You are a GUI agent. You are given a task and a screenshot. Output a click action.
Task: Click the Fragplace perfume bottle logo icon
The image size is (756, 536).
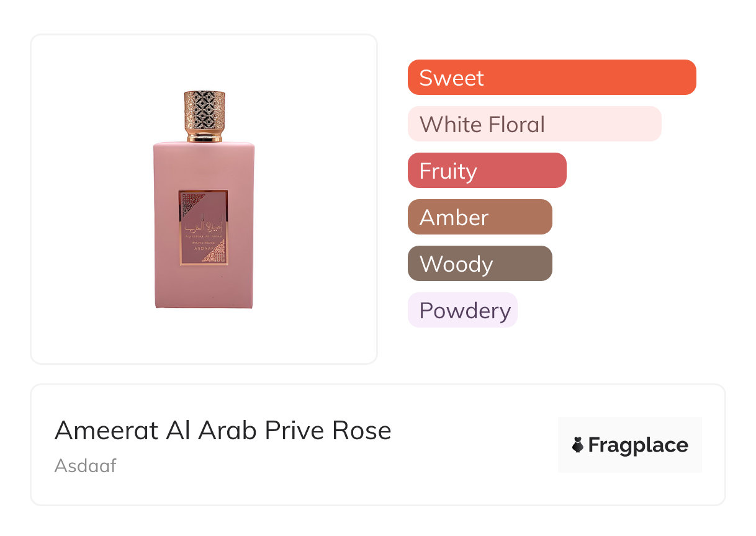click(x=578, y=445)
